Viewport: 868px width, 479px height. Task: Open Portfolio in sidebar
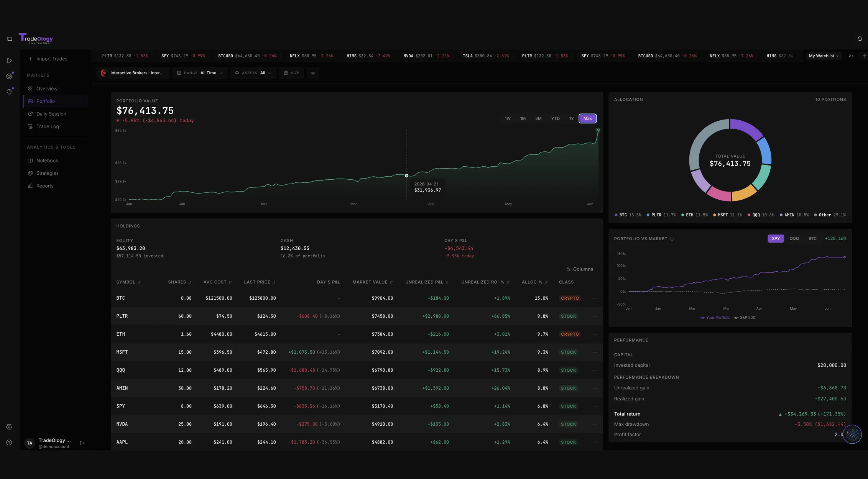(x=56, y=101)
